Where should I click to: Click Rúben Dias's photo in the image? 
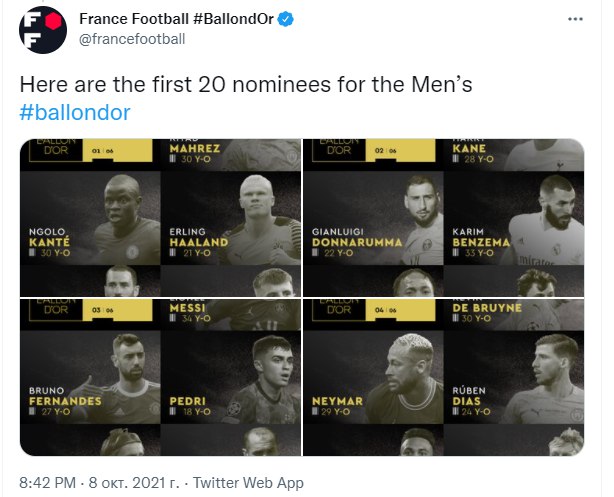[x=548, y=380]
